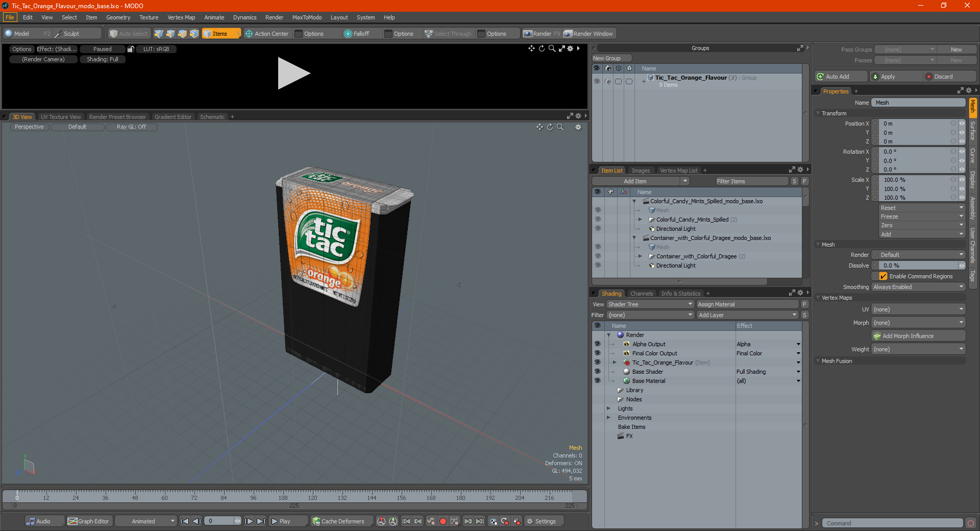Jump to first frame
Screen dimensions: 980x531
pyautogui.click(x=185, y=521)
